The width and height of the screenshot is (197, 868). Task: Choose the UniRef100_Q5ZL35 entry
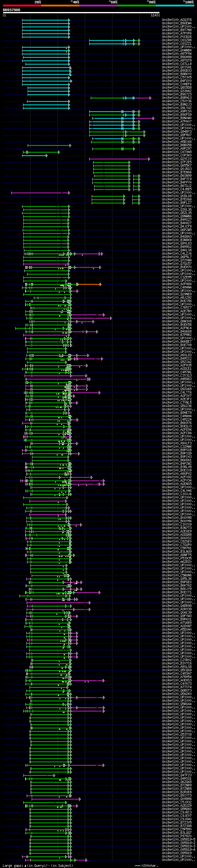tap(177, 213)
